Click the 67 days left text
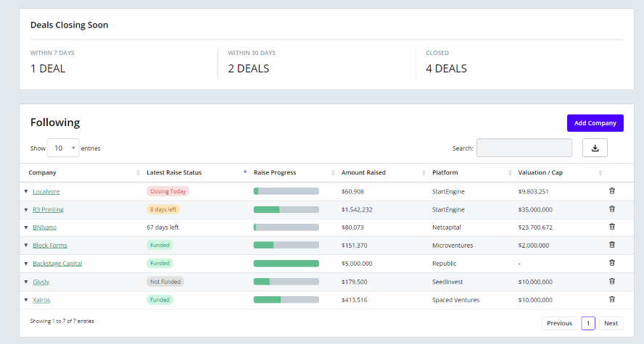Screen dimensions: 644x344 tap(162, 227)
